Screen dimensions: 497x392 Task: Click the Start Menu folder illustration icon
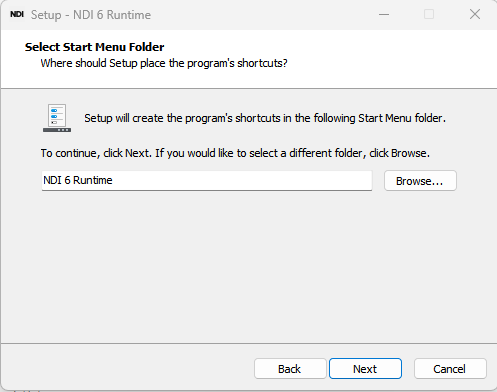coord(57,118)
